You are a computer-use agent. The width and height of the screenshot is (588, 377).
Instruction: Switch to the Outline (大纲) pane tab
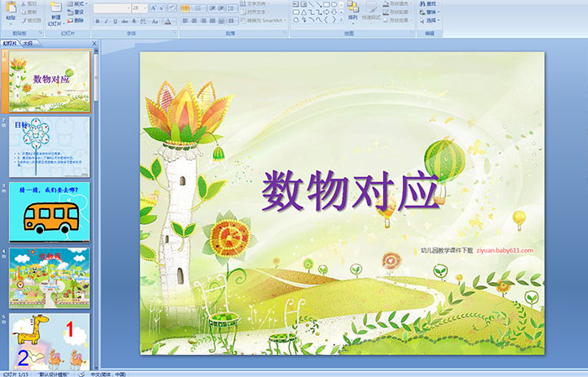pyautogui.click(x=28, y=43)
